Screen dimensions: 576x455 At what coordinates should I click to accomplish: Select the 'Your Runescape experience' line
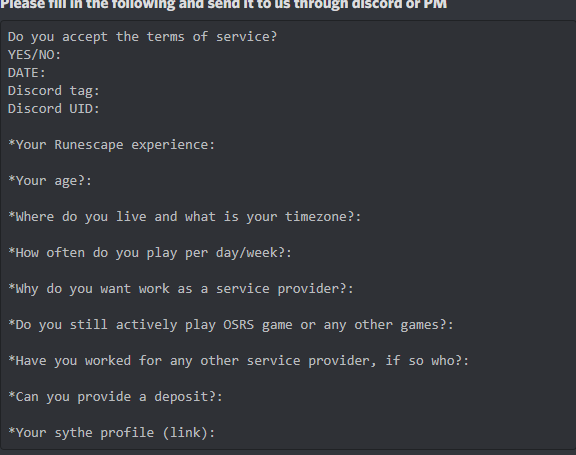[112, 145]
